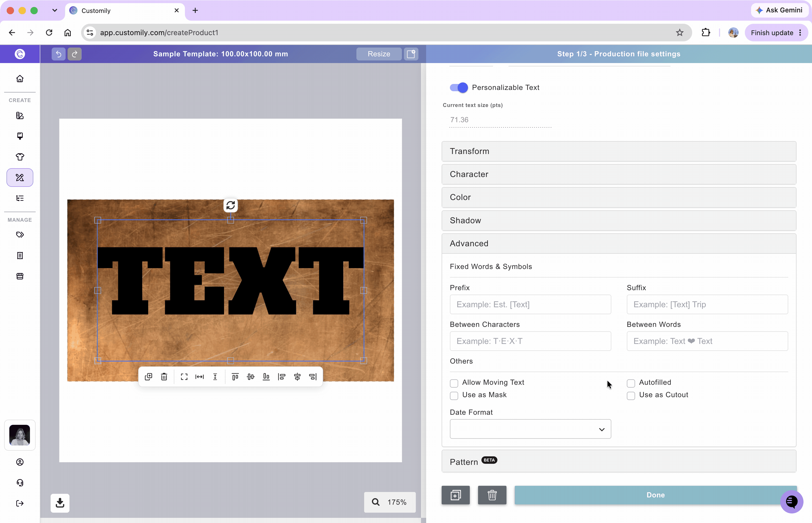
Task: Click the dark trash button beside Done
Action: [492, 495]
